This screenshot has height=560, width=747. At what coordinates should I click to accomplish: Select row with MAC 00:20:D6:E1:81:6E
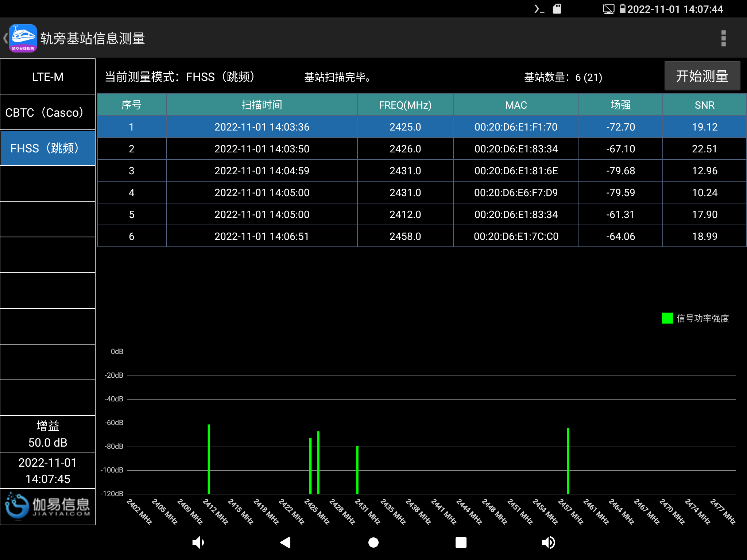pos(422,171)
